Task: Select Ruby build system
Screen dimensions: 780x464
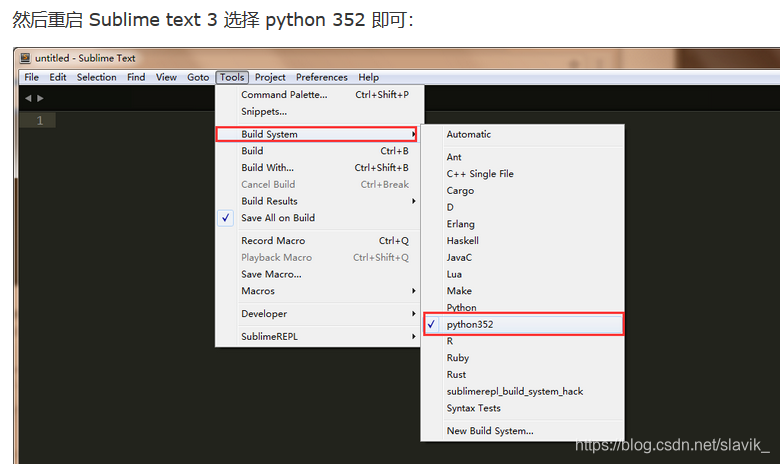Action: point(523,358)
